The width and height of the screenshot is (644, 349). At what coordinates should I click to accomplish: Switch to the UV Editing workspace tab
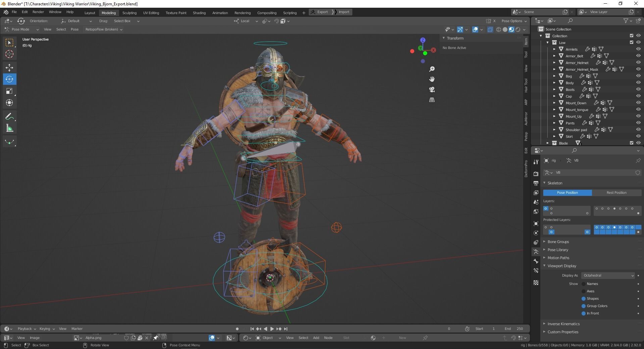(151, 13)
